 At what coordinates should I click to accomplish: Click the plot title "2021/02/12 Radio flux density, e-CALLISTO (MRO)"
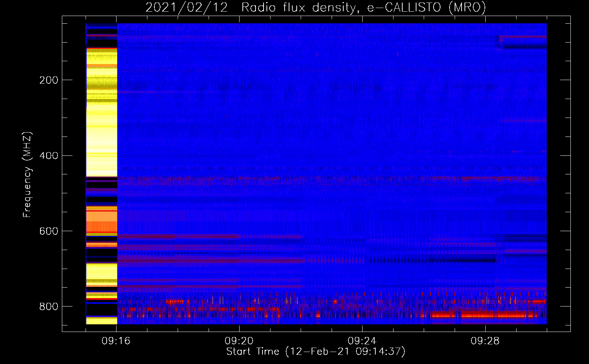tap(316, 8)
